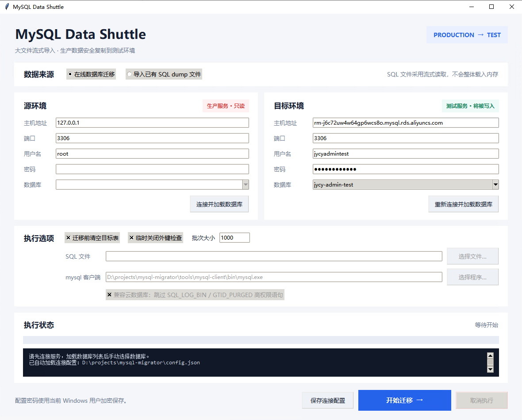Open target database jycy-admin-test dropdown

click(496, 185)
